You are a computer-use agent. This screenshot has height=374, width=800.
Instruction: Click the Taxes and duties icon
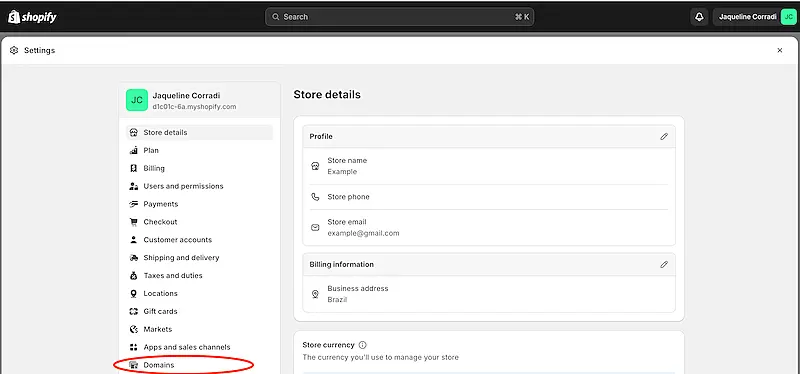coord(134,276)
